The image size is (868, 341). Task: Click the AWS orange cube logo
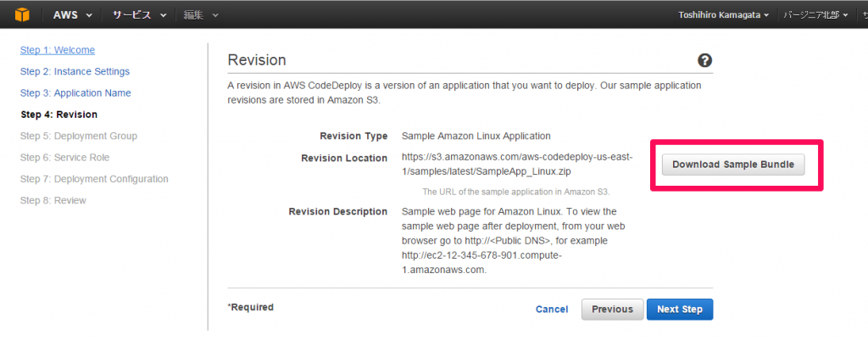22,15
